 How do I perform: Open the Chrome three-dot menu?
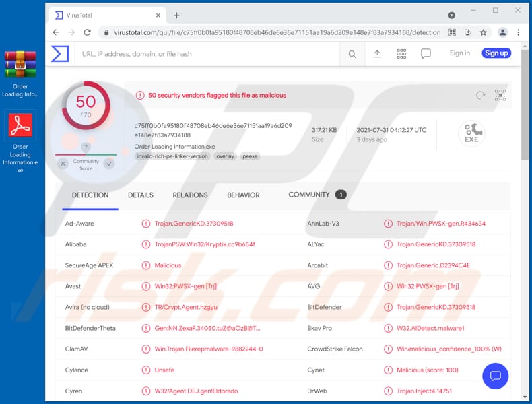518,32
